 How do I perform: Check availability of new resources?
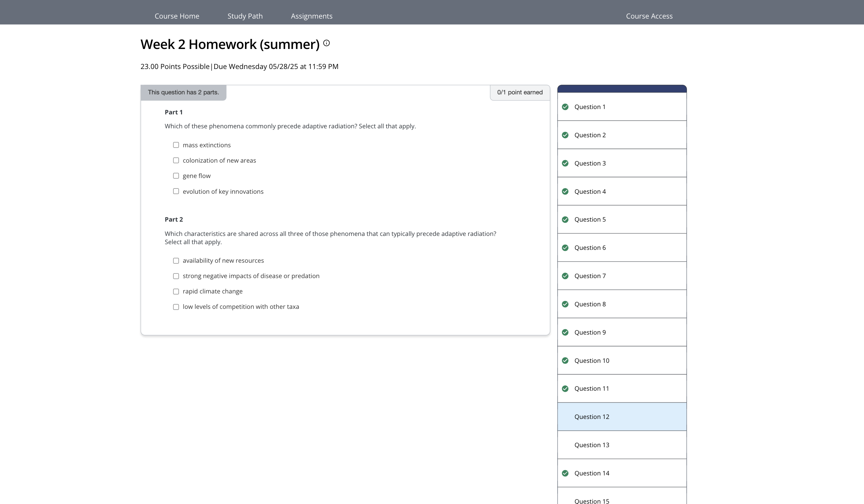pos(176,261)
